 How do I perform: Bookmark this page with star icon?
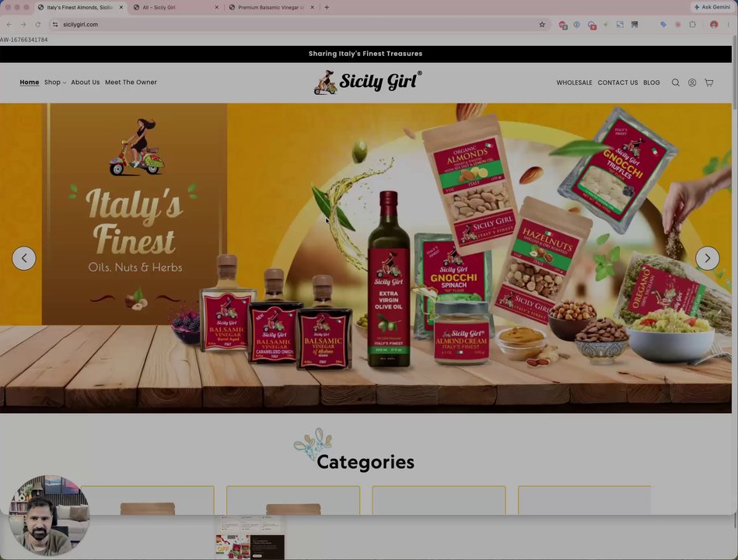(x=542, y=24)
